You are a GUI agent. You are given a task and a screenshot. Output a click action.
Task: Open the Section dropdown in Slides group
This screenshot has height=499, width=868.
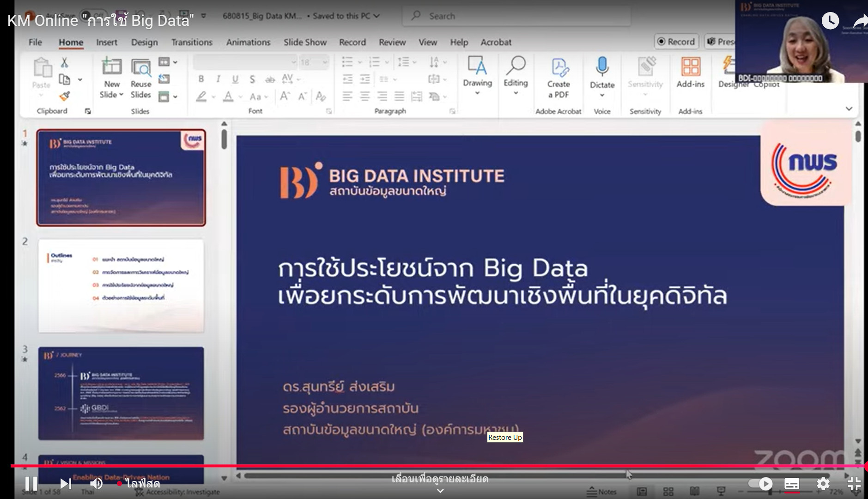[x=168, y=97]
